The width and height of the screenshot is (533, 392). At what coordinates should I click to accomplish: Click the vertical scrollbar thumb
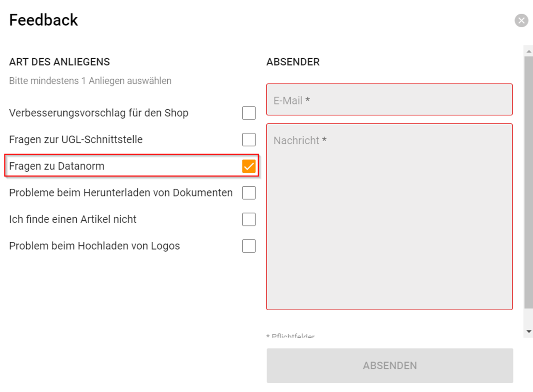pos(529,182)
